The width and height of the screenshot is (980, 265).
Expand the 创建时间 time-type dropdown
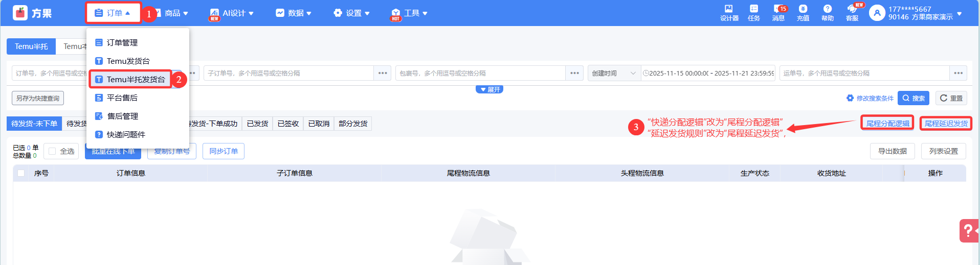tap(614, 73)
